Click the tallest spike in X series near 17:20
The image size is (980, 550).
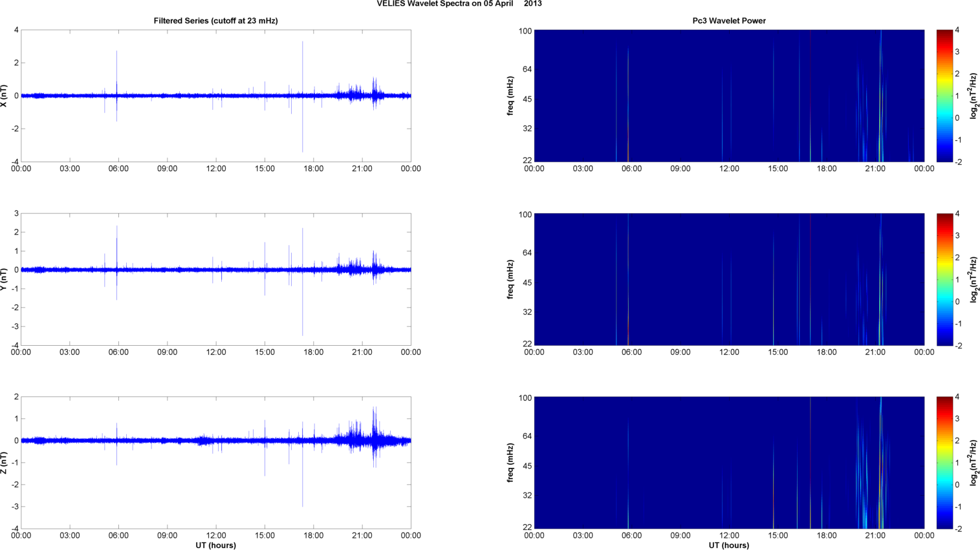[x=302, y=97]
